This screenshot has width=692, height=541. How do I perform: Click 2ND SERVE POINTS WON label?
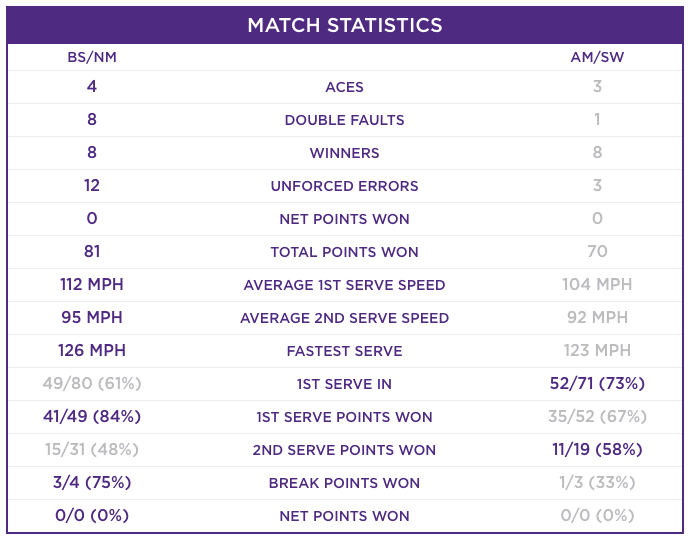click(x=344, y=450)
